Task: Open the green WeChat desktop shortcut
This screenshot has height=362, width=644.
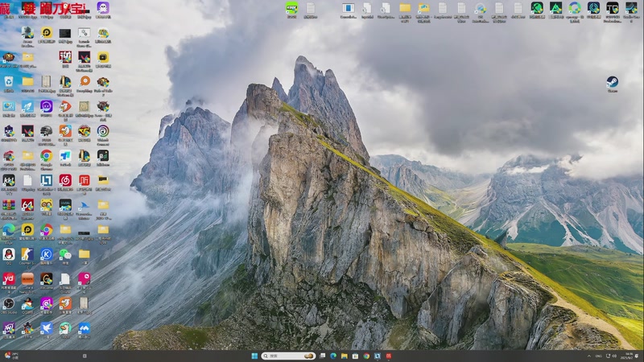Action: click(x=65, y=255)
